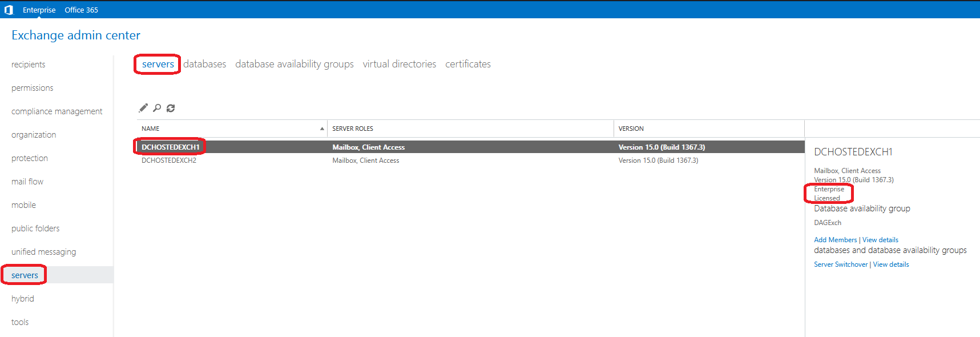
Task: Select Enterprise in top bar
Action: point(39,10)
